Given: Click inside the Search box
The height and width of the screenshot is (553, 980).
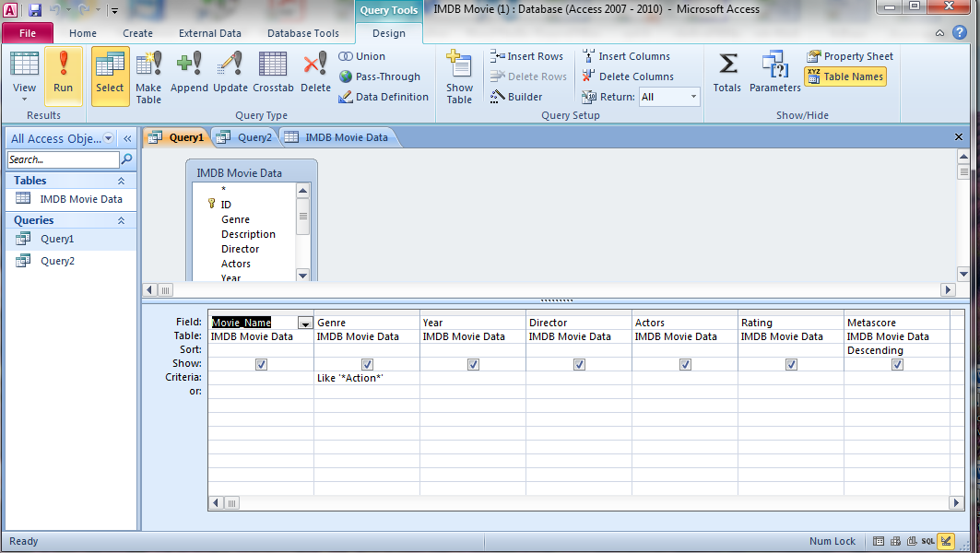Looking at the screenshot, I should click(63, 159).
